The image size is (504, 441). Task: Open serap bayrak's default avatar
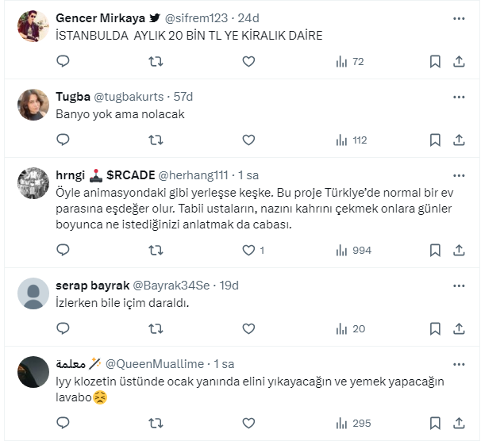tap(33, 293)
